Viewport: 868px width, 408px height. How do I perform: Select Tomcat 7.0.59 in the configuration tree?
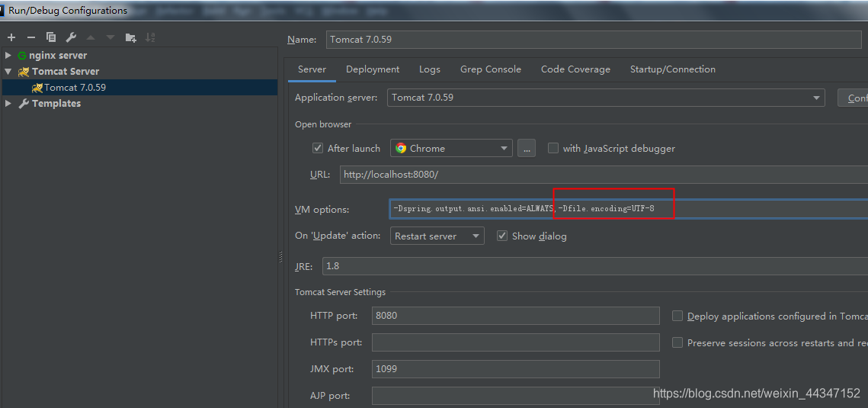click(x=139, y=88)
